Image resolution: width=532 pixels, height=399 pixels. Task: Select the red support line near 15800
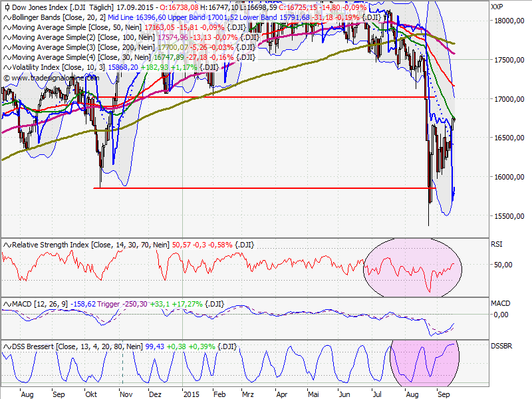[266, 187]
